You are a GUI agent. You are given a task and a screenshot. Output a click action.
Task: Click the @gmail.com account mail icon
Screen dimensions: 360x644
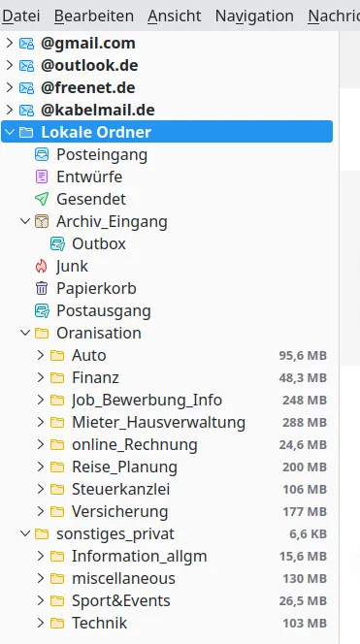[26, 43]
